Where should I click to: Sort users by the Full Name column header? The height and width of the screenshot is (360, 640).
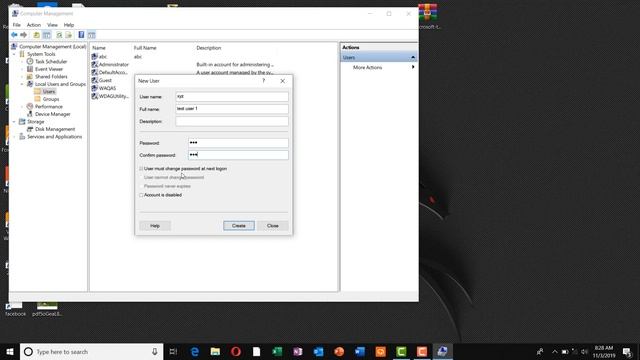click(145, 48)
